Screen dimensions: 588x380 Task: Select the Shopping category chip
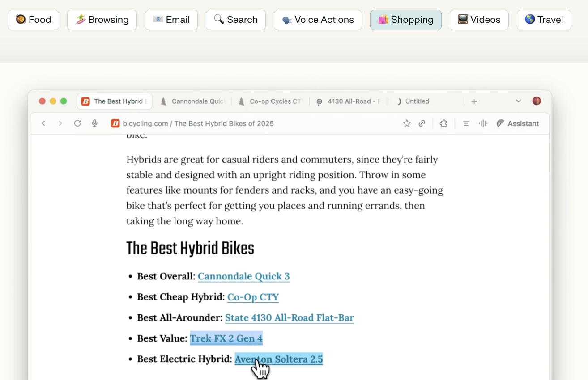[406, 20]
